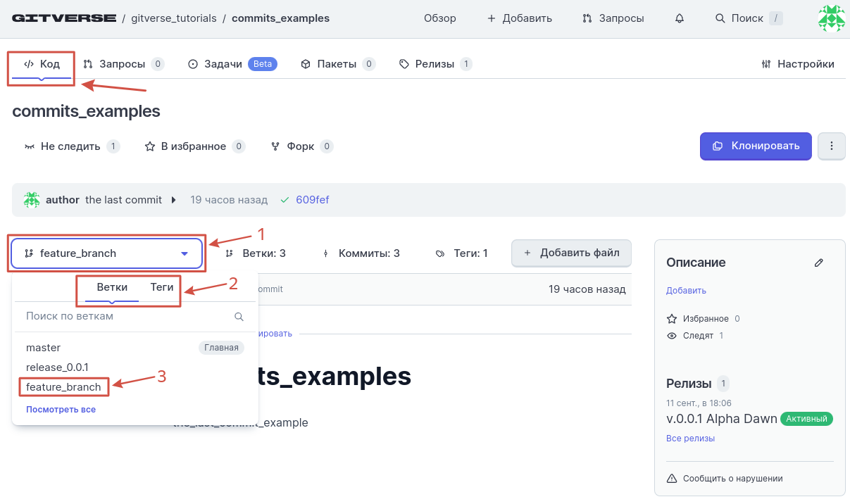Click the Клонировать button
The image size is (850, 504).
(756, 146)
